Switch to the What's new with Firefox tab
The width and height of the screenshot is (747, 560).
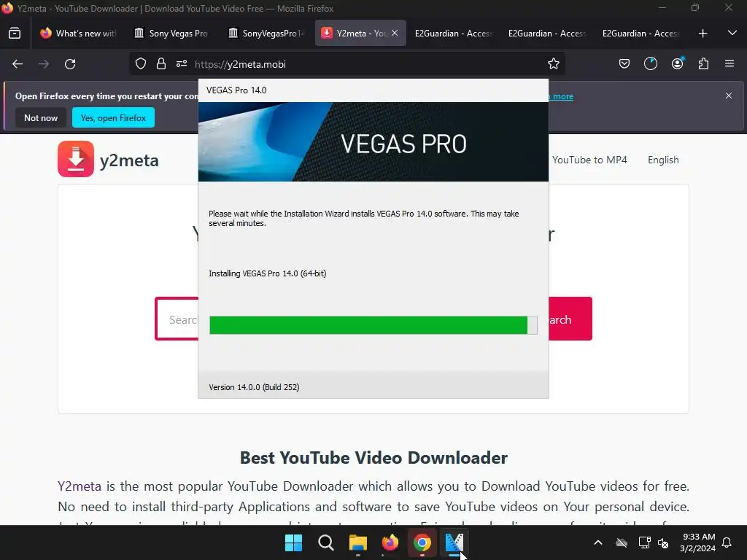tap(79, 34)
